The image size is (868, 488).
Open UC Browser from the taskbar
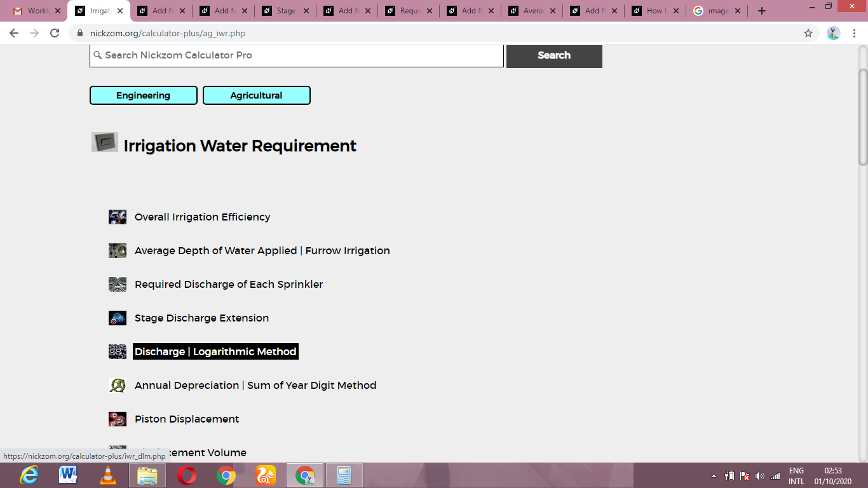click(x=265, y=475)
